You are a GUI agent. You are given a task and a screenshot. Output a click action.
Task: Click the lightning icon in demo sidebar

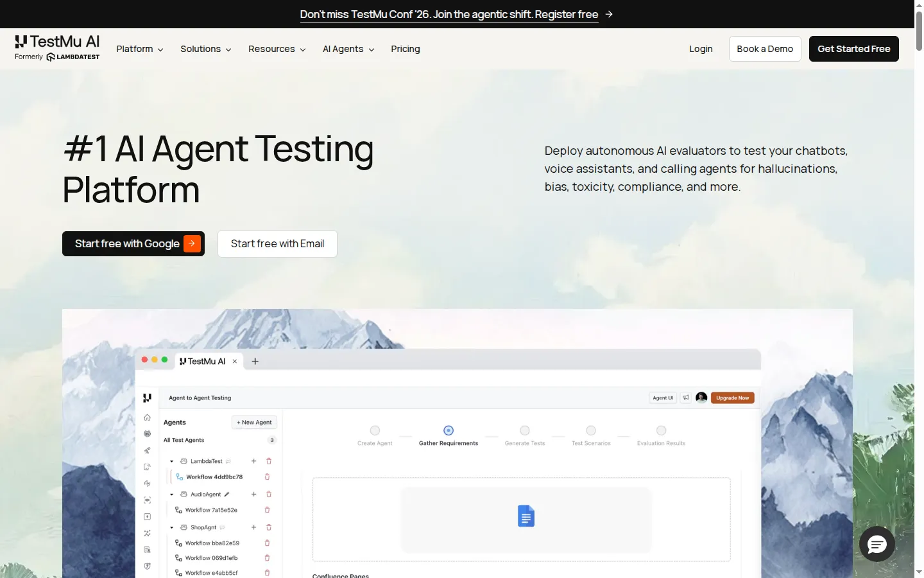point(148,516)
